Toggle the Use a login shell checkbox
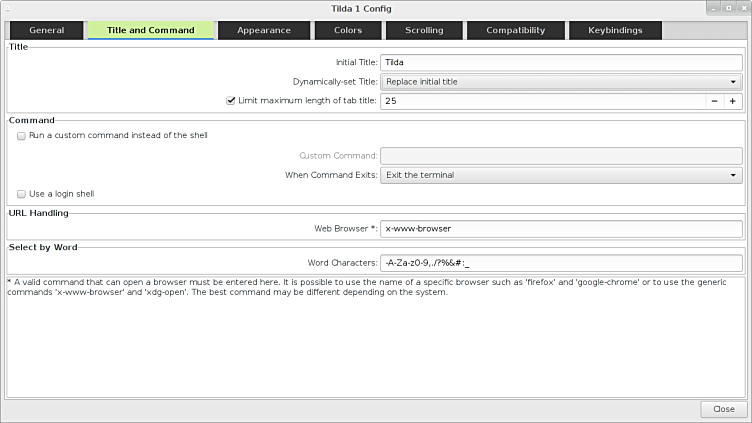The width and height of the screenshot is (752, 423). coord(22,194)
